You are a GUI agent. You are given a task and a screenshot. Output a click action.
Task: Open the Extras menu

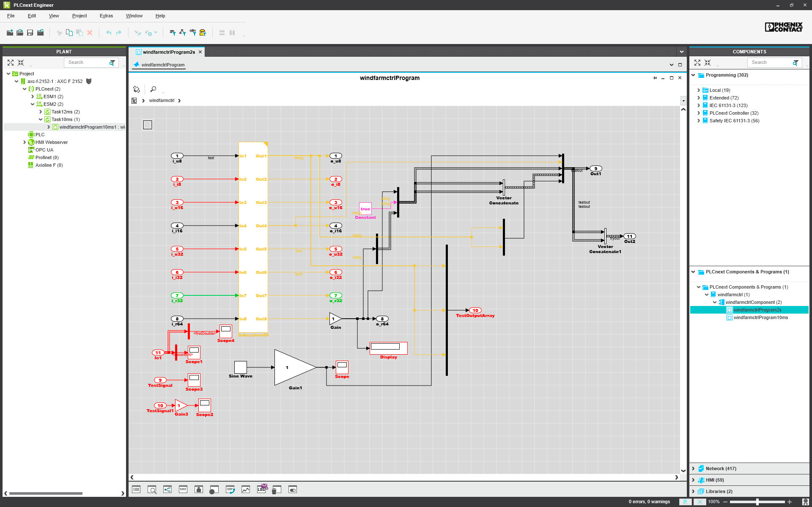[106, 16]
